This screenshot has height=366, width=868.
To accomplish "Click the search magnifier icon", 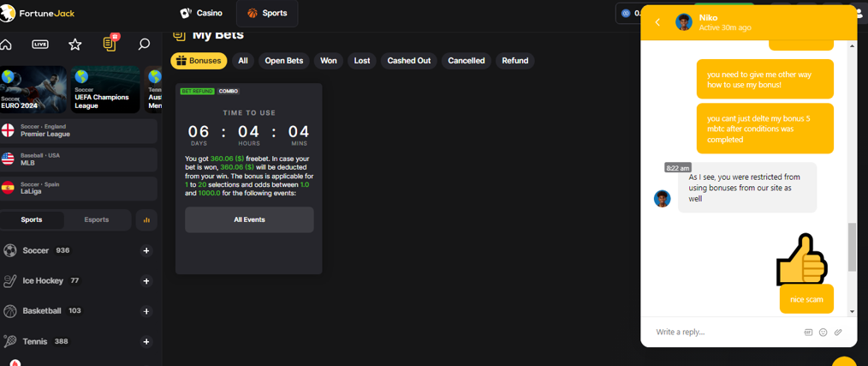I will [144, 44].
